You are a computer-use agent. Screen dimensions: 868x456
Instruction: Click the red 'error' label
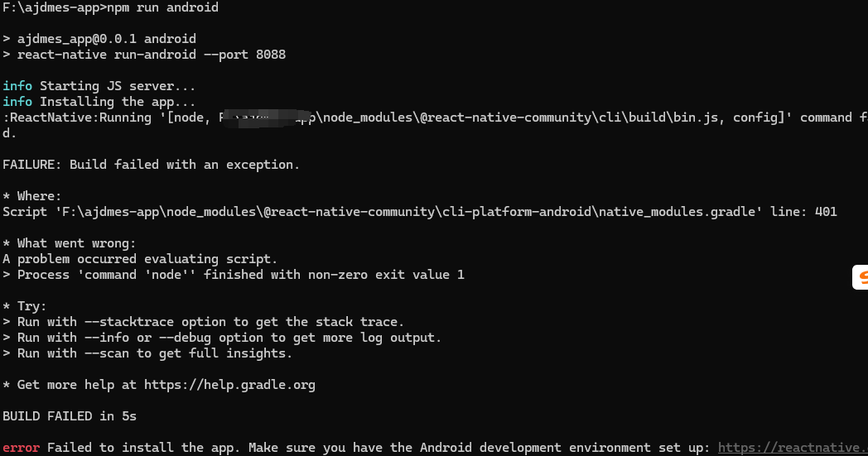[x=21, y=447]
